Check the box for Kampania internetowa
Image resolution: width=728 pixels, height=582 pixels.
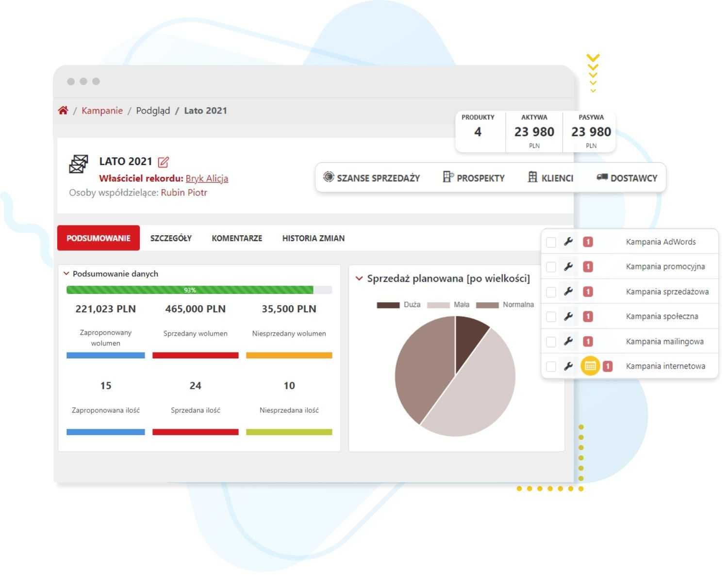tap(551, 367)
